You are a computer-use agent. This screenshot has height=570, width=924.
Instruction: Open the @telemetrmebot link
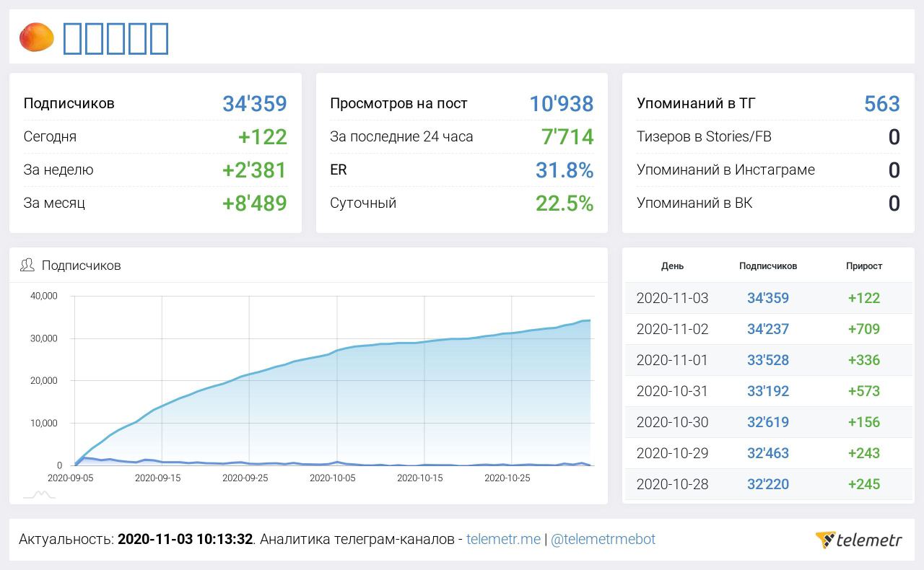(x=603, y=539)
